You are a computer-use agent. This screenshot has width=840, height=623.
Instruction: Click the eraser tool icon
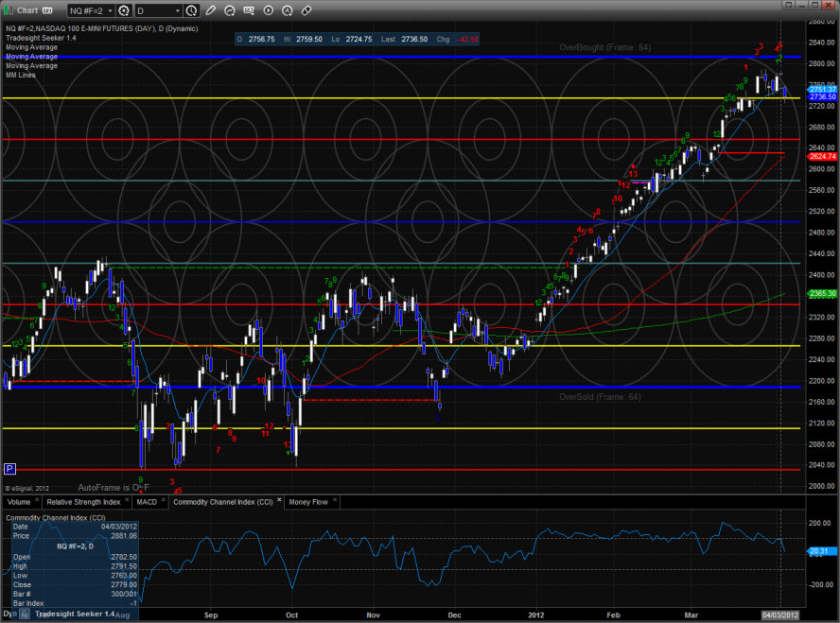tap(306, 10)
